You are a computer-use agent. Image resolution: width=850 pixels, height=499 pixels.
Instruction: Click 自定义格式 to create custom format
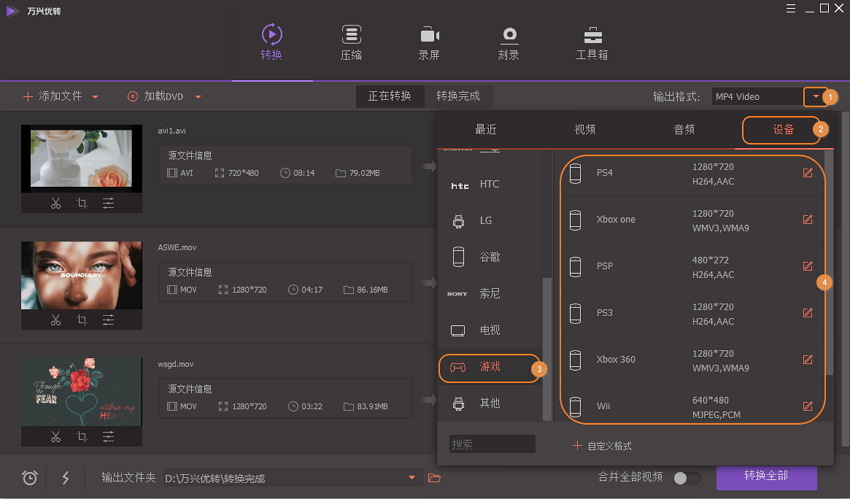coord(602,446)
